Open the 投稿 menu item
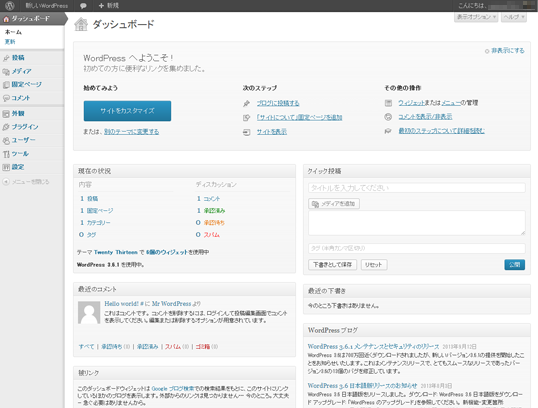Image resolution: width=538 pixels, height=408 pixels. (18, 58)
